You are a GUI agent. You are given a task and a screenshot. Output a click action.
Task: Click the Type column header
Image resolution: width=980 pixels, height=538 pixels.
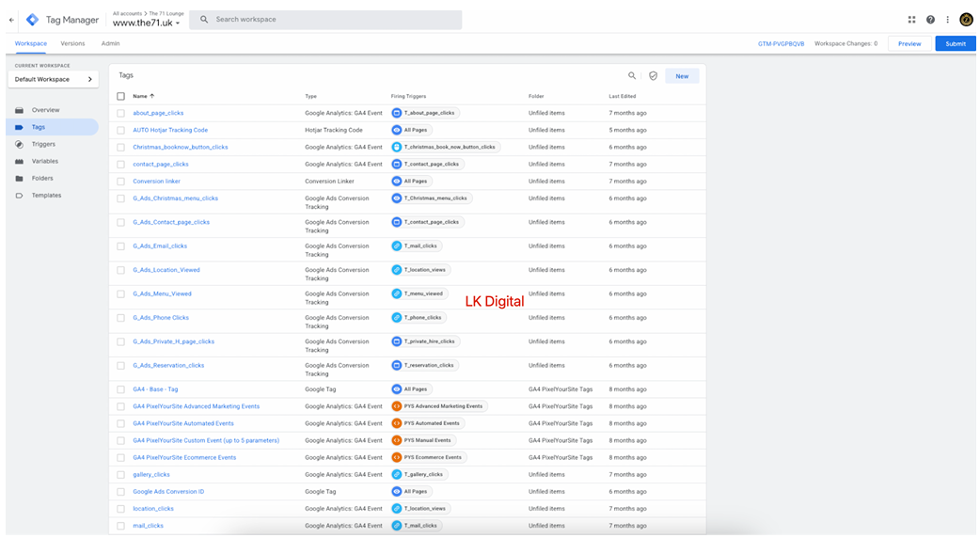click(310, 96)
